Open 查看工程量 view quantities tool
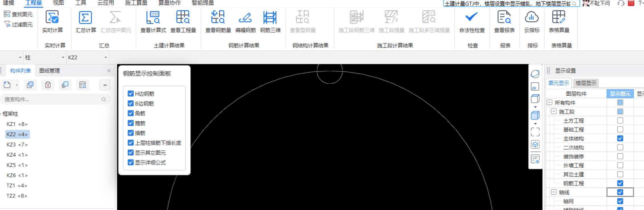This screenshot has height=210, width=644. point(183,22)
